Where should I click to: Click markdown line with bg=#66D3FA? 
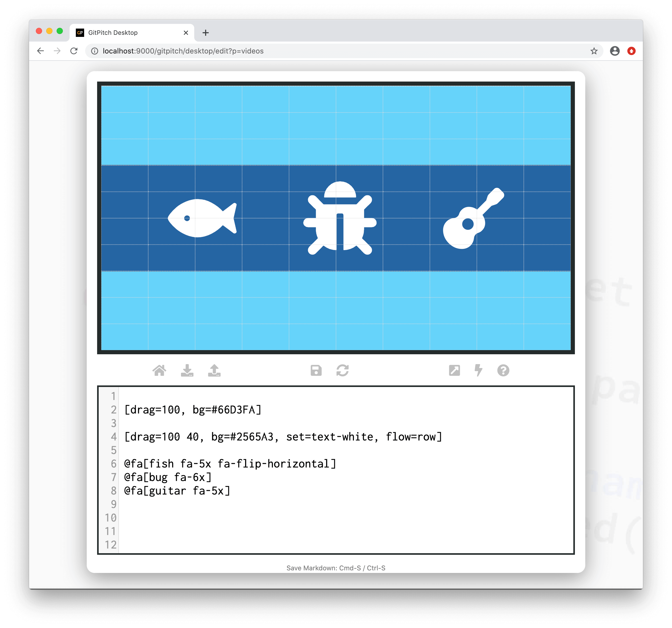coord(193,410)
